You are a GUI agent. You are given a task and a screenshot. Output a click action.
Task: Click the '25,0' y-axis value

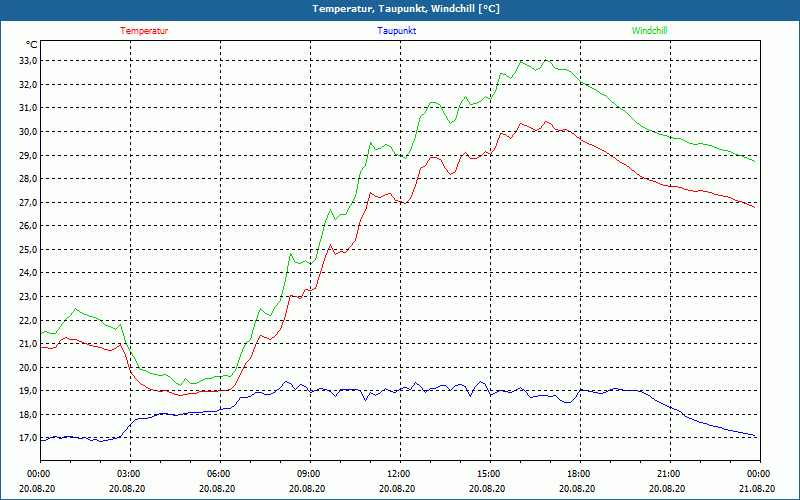click(28, 249)
